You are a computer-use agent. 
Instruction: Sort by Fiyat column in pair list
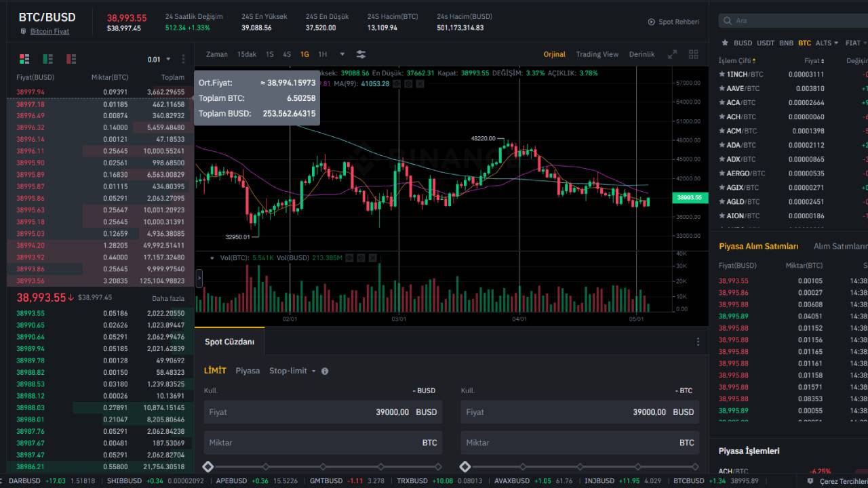click(814, 61)
